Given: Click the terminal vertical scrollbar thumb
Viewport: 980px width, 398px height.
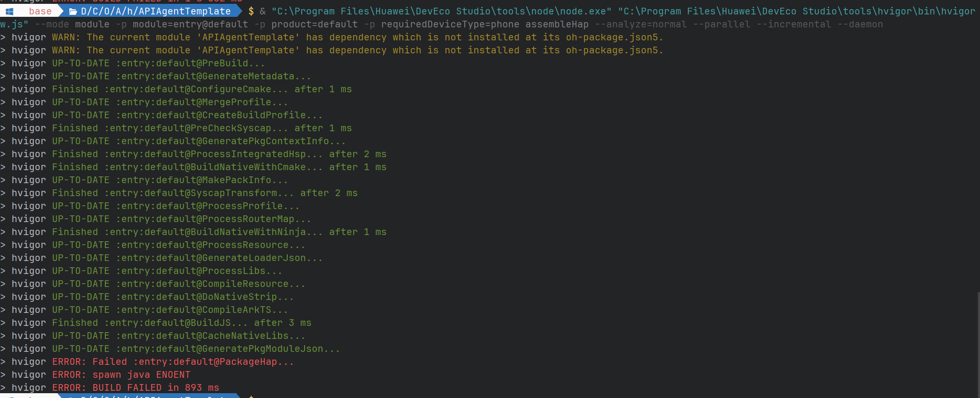Looking at the screenshot, I should (978, 345).
